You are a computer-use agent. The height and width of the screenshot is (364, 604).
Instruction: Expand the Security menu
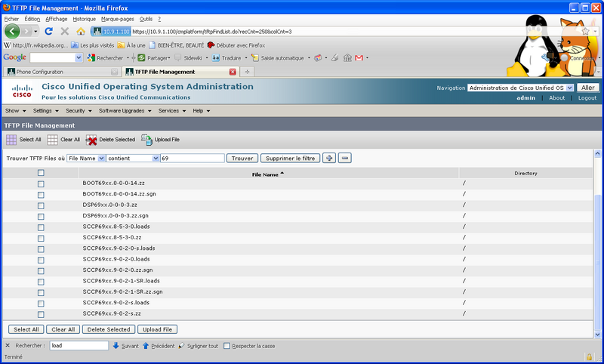point(79,110)
